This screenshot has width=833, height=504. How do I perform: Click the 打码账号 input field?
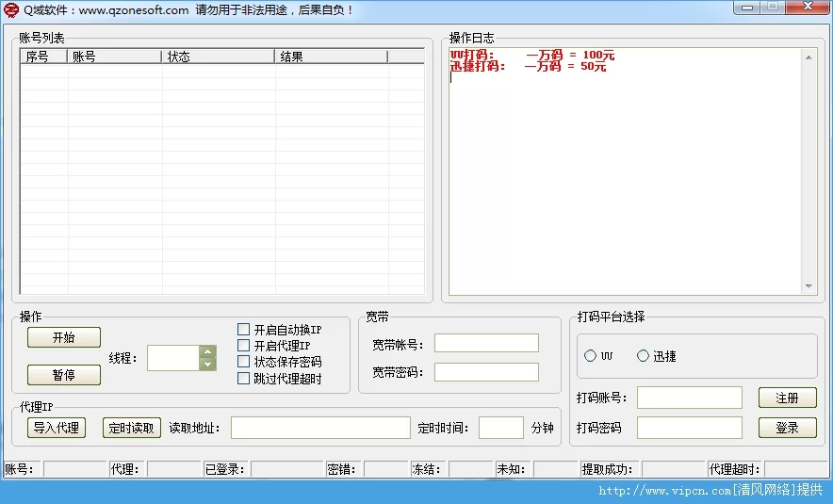tap(689, 398)
